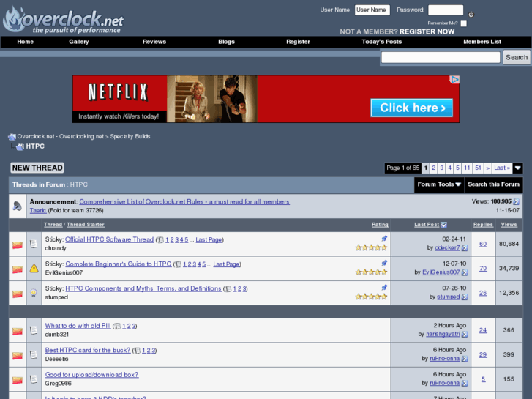The height and width of the screenshot is (399, 532).
Task: Open Members List in the navigation bar
Action: tap(482, 42)
